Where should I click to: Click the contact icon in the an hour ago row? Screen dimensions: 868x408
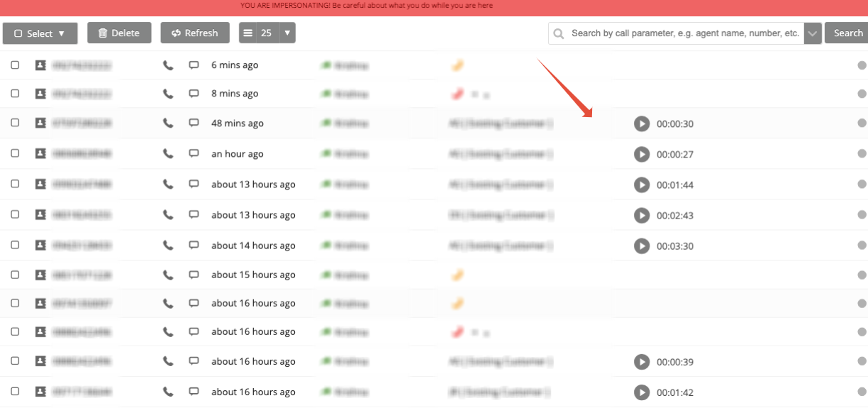[40, 153]
